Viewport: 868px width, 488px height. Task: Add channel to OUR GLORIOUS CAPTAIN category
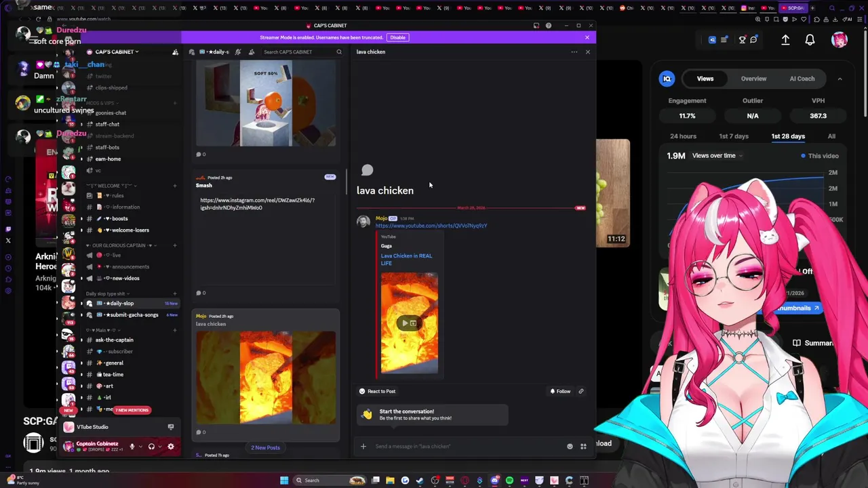[175, 245]
